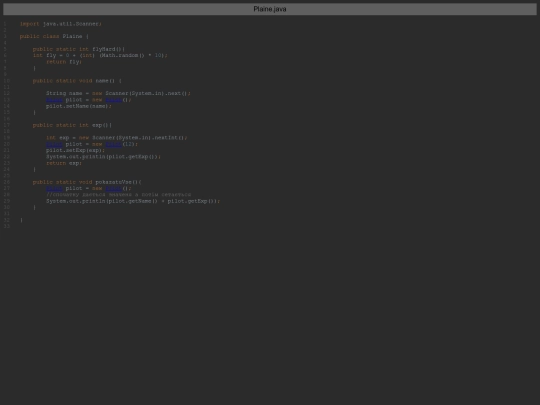Image resolution: width=540 pixels, height=405 pixels.
Task: Click the 'public static void pokazatuVse(){' line
Action: (87, 182)
